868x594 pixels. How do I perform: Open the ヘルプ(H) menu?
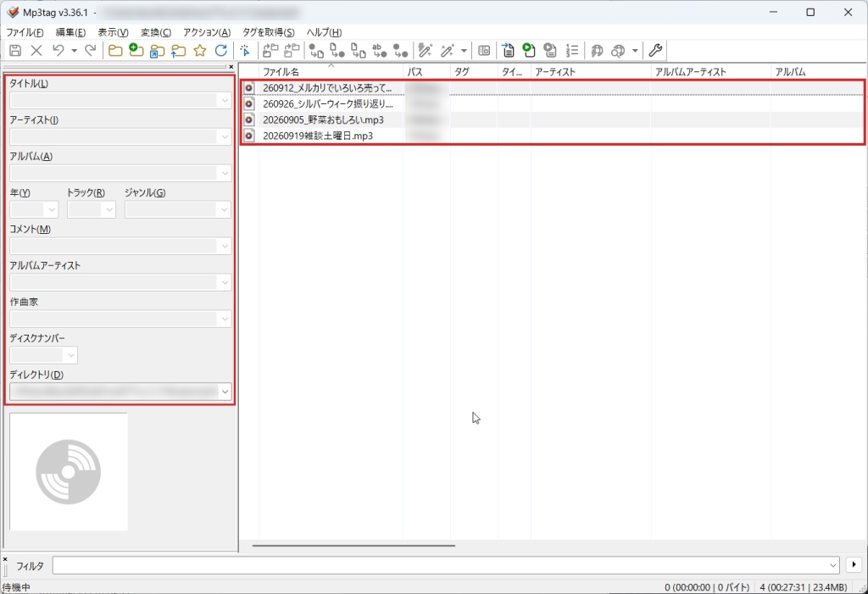coord(324,32)
